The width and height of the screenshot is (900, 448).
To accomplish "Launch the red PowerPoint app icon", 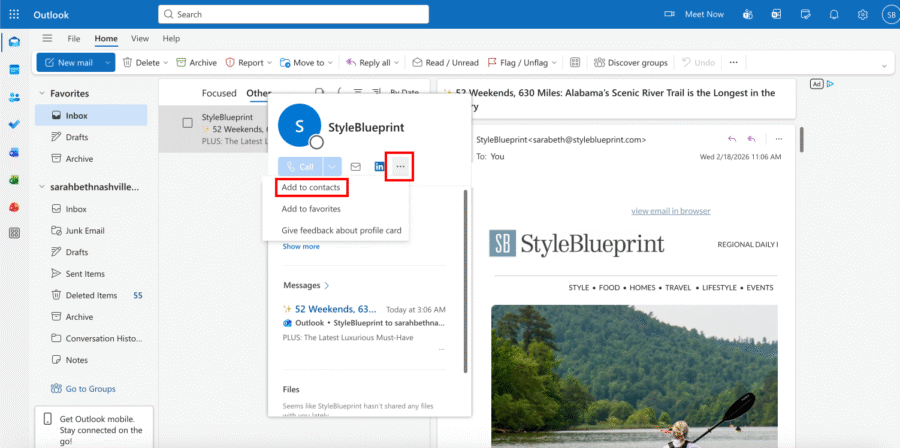I will pyautogui.click(x=14, y=207).
